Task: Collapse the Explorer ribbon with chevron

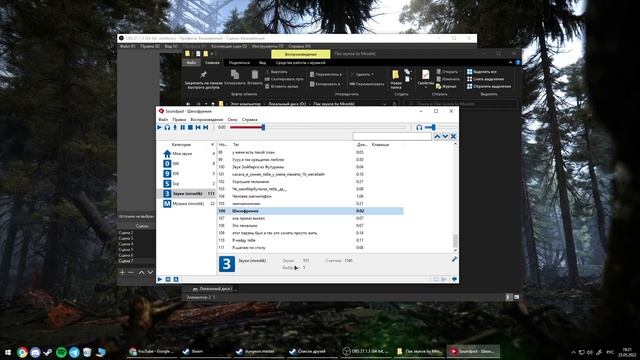Action: click(x=510, y=63)
